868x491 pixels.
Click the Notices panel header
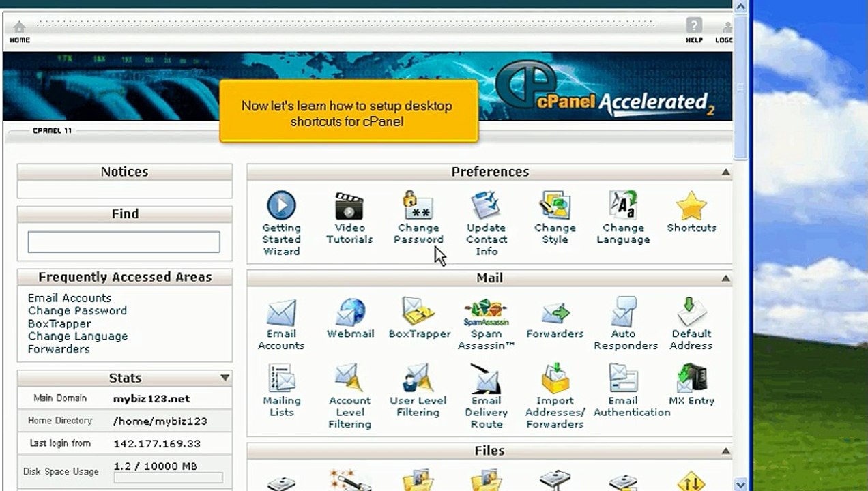click(124, 172)
